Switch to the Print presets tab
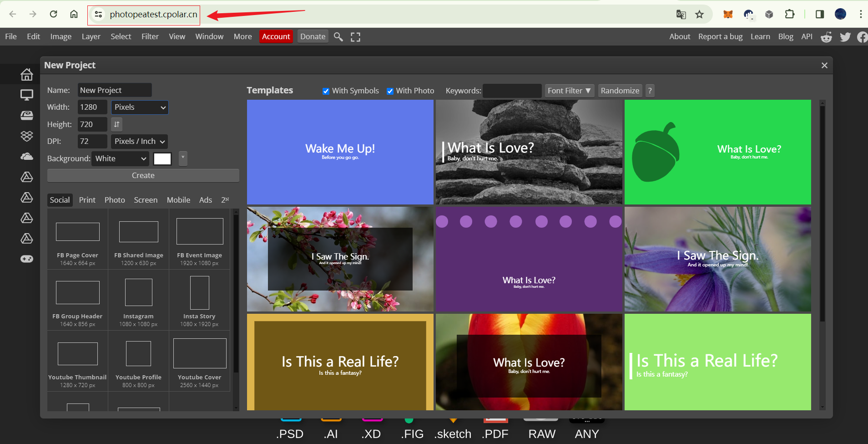 (x=87, y=200)
